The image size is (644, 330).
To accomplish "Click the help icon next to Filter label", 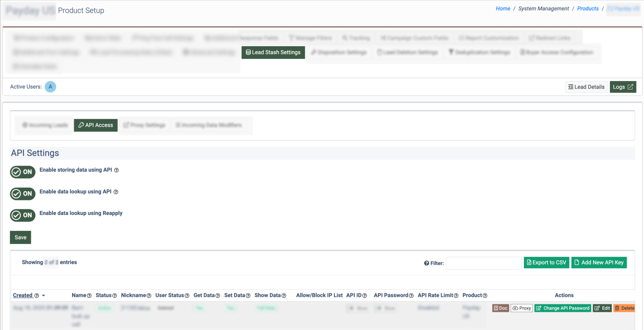I will point(427,263).
